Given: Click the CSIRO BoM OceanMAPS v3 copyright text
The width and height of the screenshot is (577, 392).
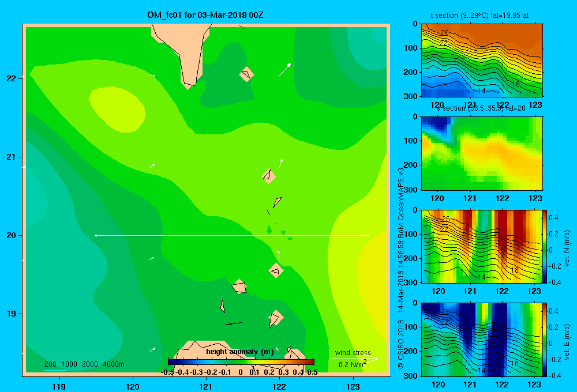Looking at the screenshot, I should 401,269.
